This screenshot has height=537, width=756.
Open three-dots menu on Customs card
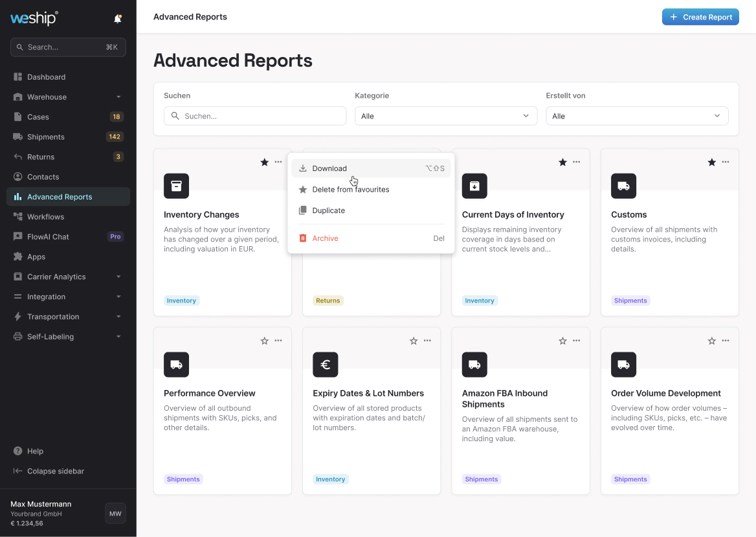726,162
